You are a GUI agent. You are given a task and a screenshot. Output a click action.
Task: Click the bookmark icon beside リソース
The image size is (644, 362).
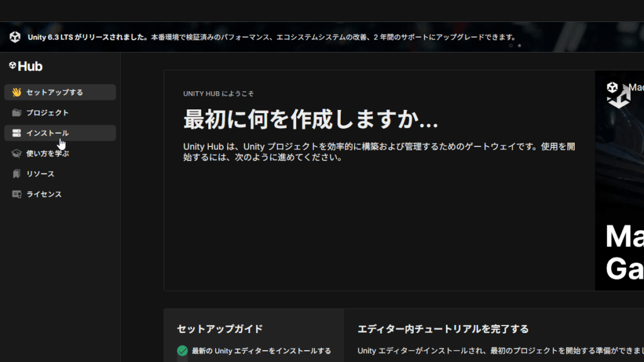[x=16, y=174]
